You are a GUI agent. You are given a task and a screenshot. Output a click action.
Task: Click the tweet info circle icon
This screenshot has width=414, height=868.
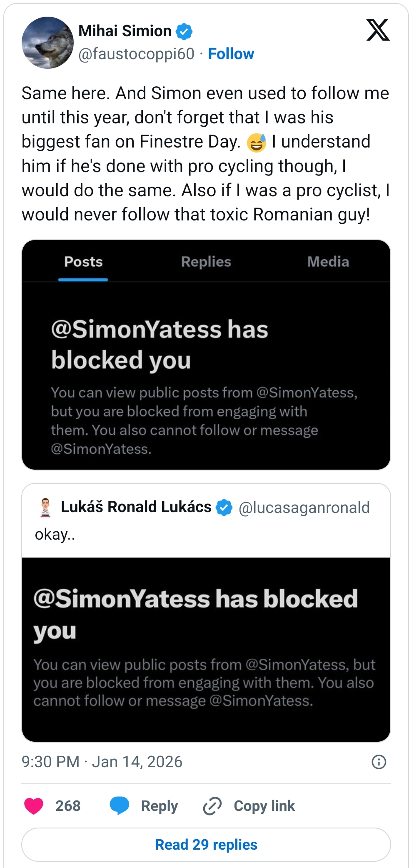coord(379,762)
